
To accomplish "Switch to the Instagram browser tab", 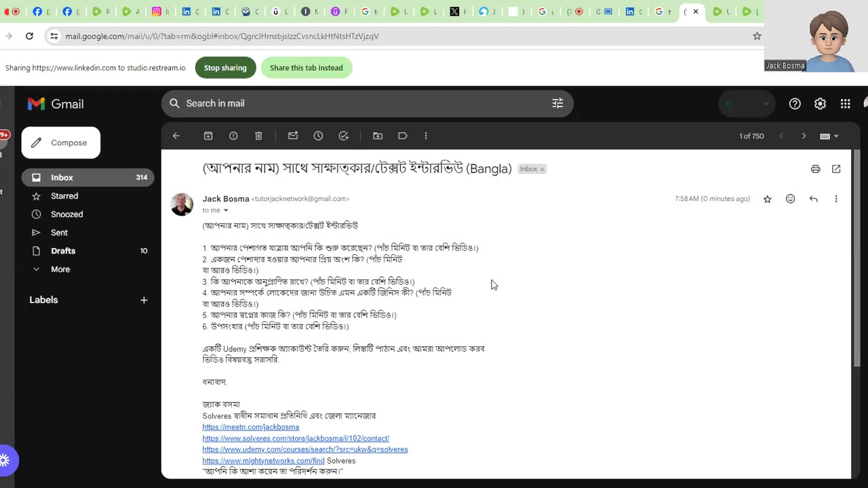I will click(157, 12).
